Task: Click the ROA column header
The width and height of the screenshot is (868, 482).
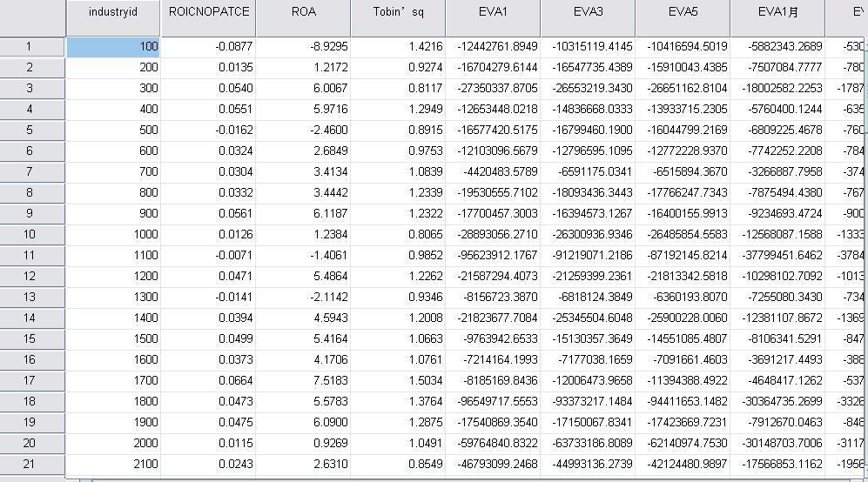Action: [303, 12]
